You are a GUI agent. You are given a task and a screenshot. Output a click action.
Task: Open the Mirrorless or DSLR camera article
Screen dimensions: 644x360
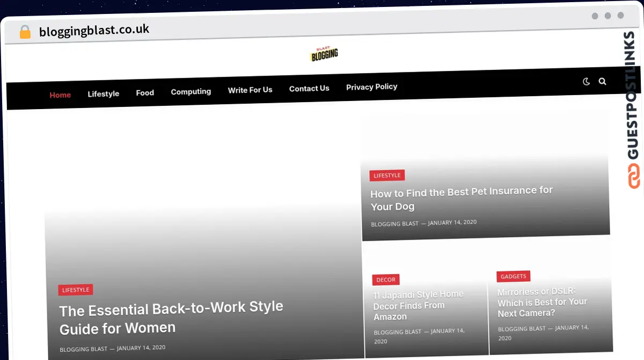[542, 302]
